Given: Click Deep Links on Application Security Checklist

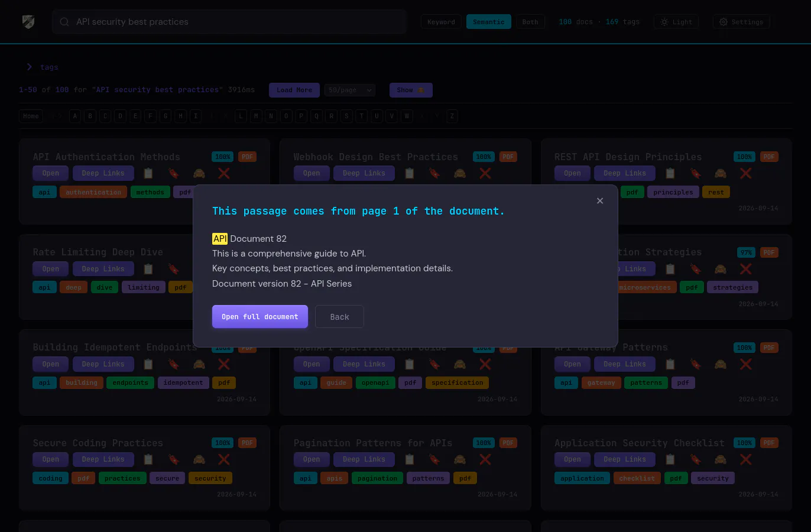Looking at the screenshot, I should 625,459.
